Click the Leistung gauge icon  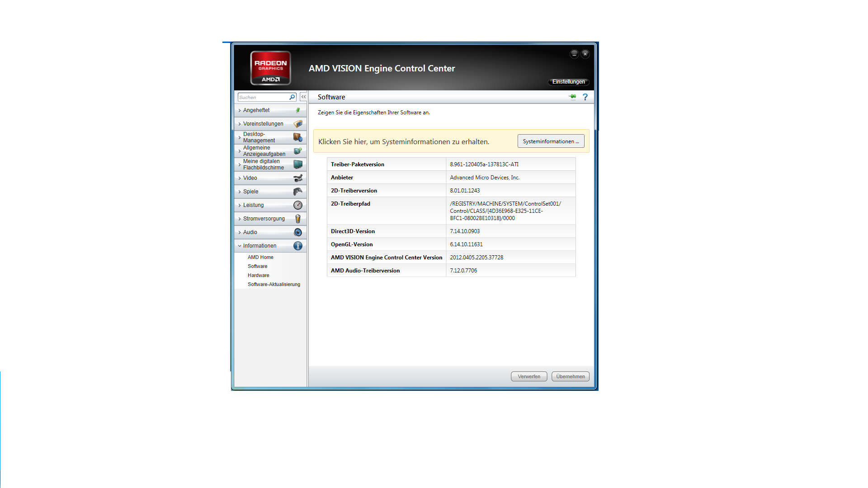pos(297,205)
